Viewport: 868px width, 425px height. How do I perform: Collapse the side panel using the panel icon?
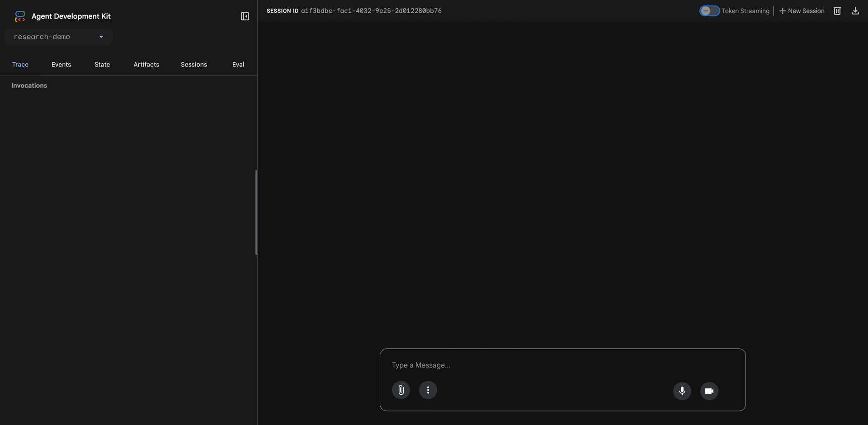pyautogui.click(x=245, y=16)
